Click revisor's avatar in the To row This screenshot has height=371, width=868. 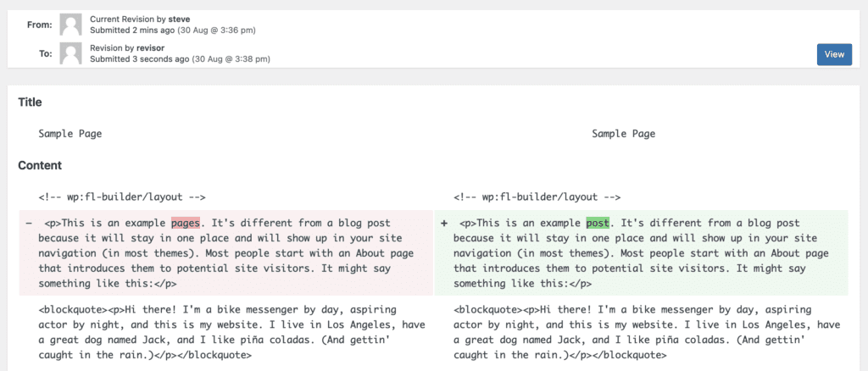click(x=72, y=53)
